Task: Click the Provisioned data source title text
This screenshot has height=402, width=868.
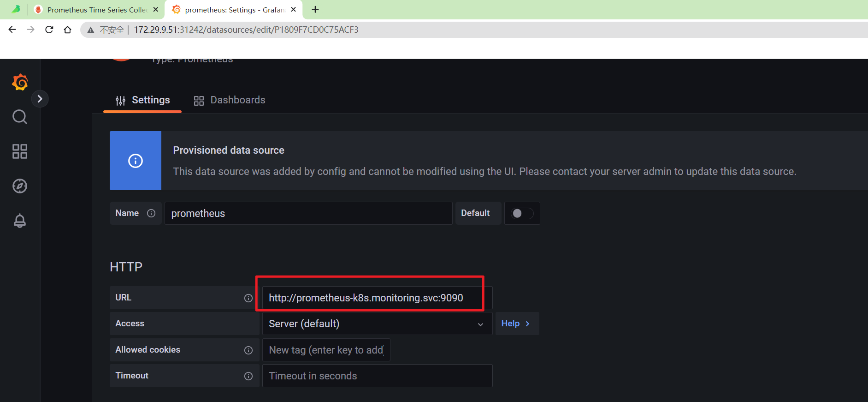Action: (x=229, y=150)
